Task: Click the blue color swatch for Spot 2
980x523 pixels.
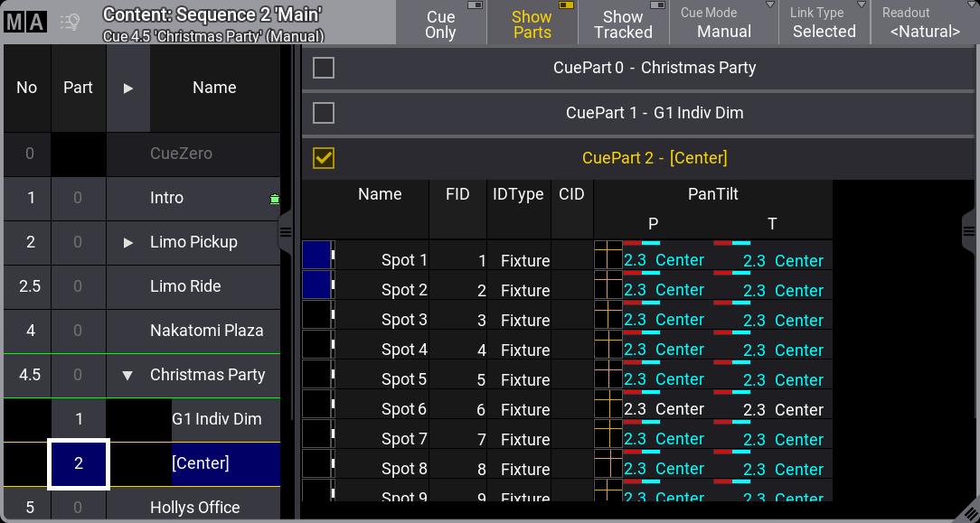Action: click(x=316, y=285)
